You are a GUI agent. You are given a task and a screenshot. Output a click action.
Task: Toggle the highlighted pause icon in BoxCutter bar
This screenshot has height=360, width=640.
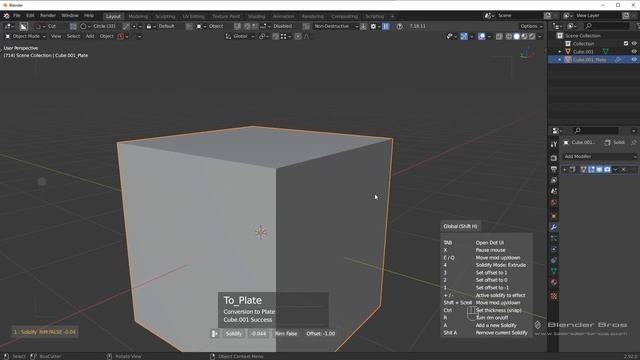(x=386, y=26)
